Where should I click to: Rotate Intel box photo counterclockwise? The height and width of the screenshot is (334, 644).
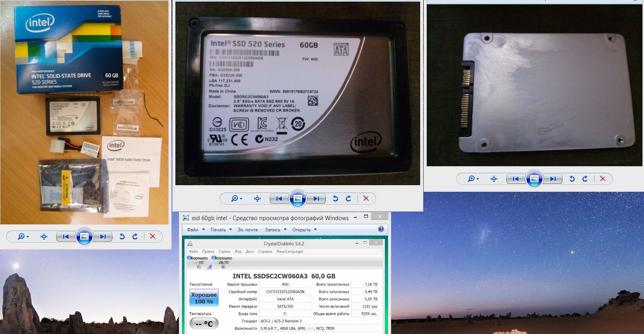(x=122, y=236)
